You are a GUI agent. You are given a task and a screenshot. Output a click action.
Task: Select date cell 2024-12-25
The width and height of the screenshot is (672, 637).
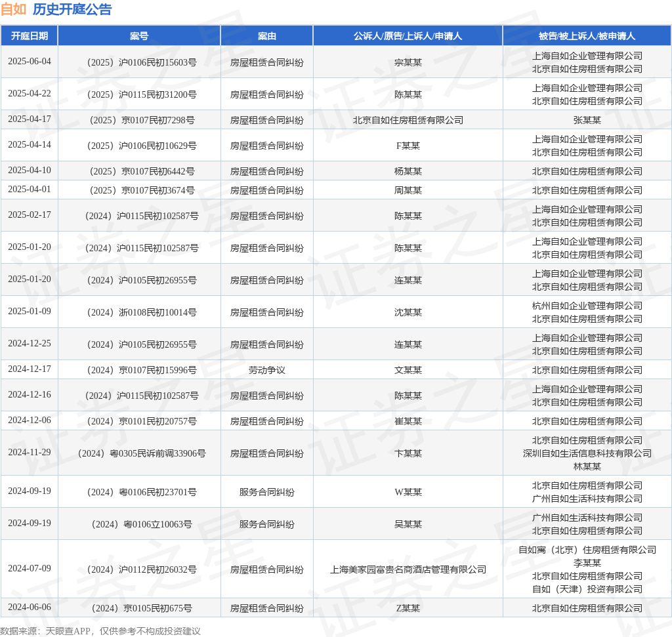(x=29, y=344)
